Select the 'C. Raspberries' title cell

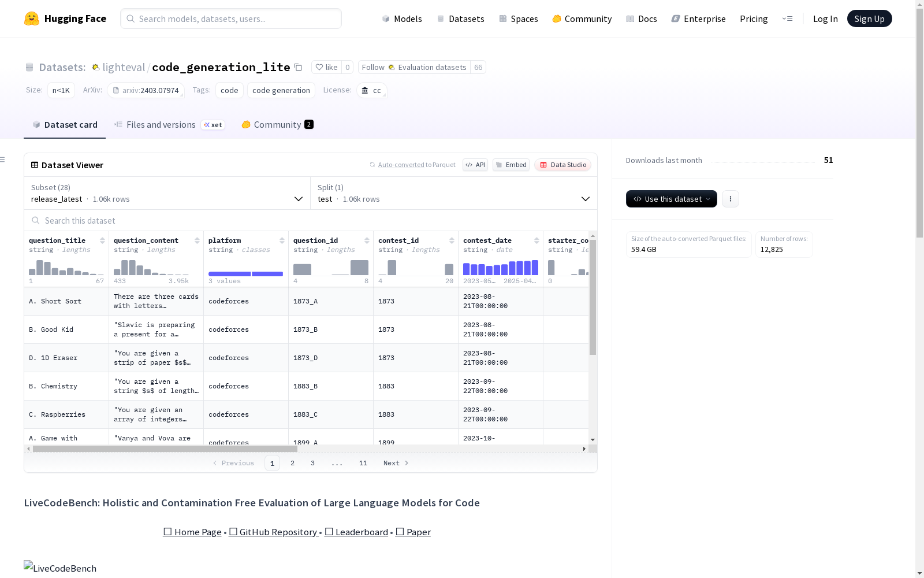point(66,414)
